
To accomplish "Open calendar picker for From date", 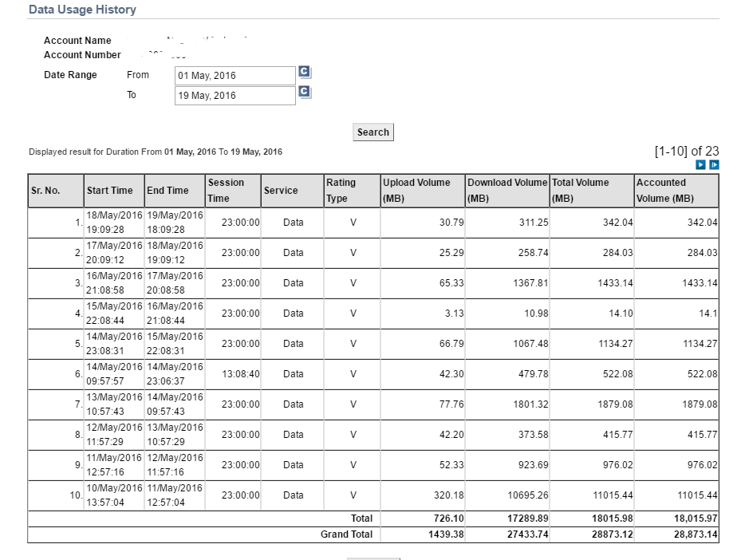I will click(303, 72).
